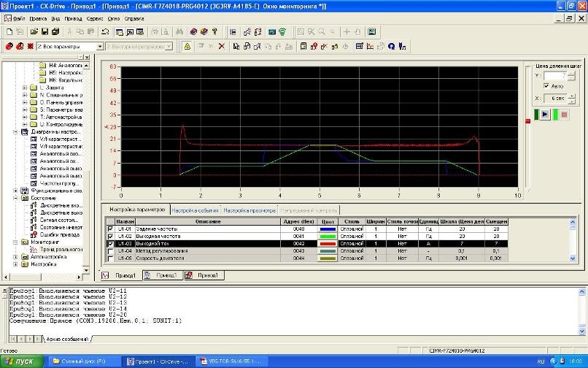Switch to 'Настройка события' tab
This screenshot has height=368, width=588.
pyautogui.click(x=195, y=210)
